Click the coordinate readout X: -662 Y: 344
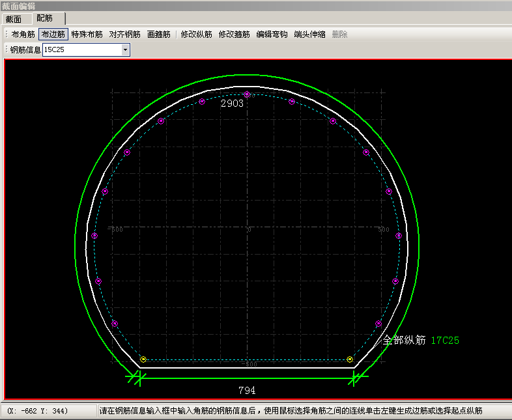The image size is (512, 420). tap(38, 410)
